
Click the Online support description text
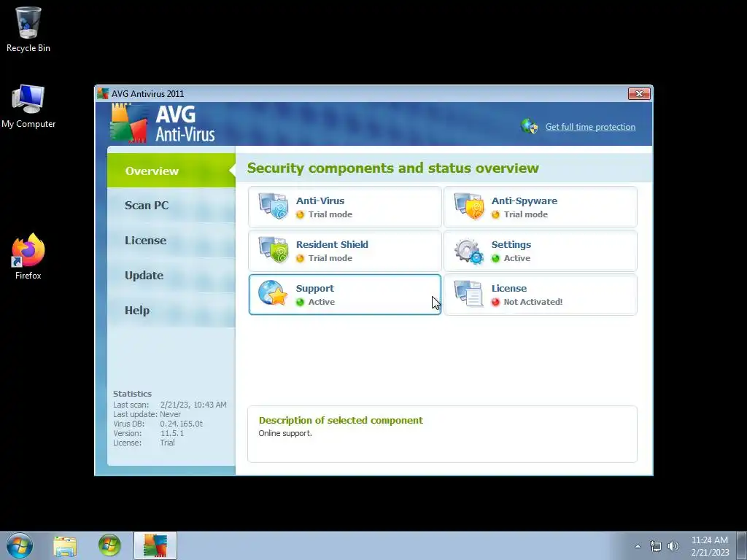click(x=285, y=433)
